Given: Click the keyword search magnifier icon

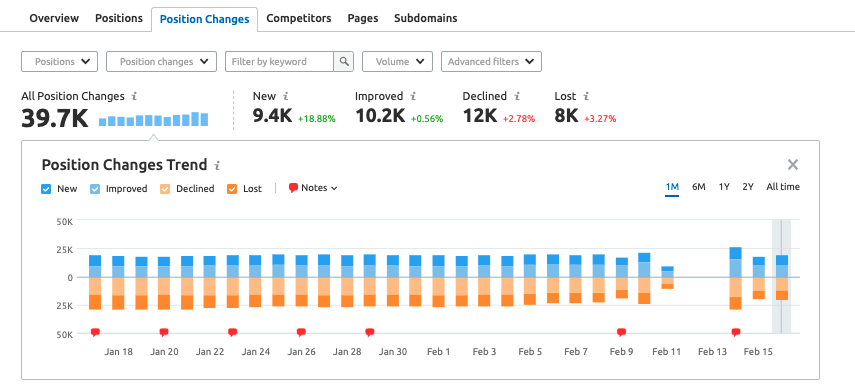Looking at the screenshot, I should point(344,62).
